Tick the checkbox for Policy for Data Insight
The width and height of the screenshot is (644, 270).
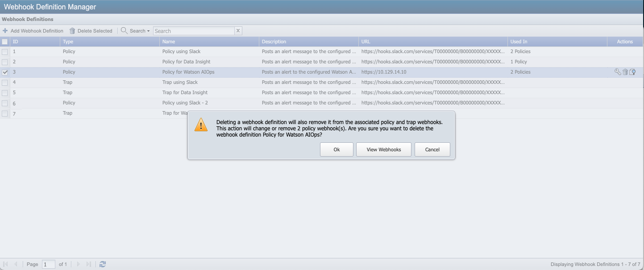click(x=5, y=62)
